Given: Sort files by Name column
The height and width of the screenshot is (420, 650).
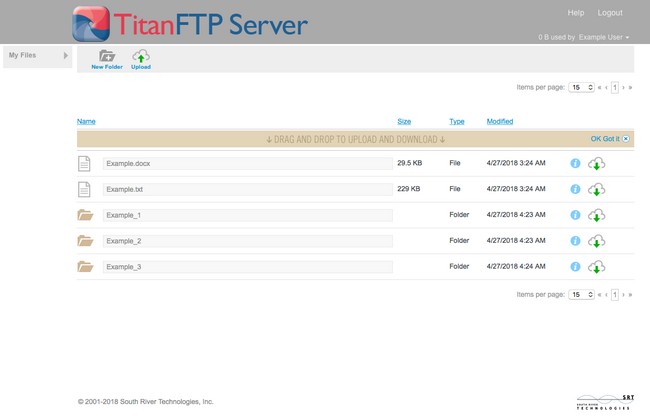Looking at the screenshot, I should coord(86,121).
